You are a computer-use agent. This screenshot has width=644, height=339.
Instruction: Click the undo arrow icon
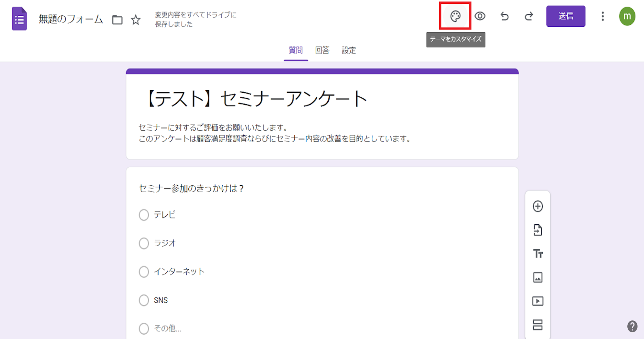coord(504,16)
